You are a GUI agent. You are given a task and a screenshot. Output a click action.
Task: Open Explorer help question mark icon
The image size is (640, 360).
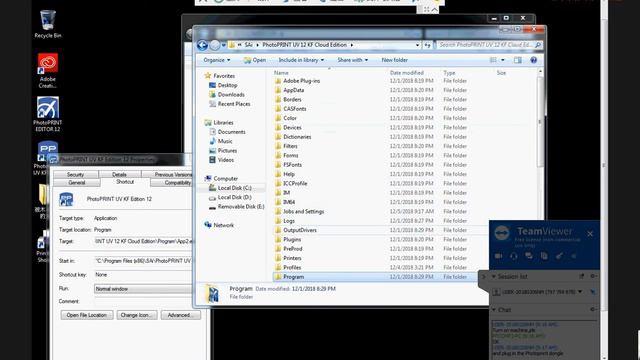pos(533,60)
